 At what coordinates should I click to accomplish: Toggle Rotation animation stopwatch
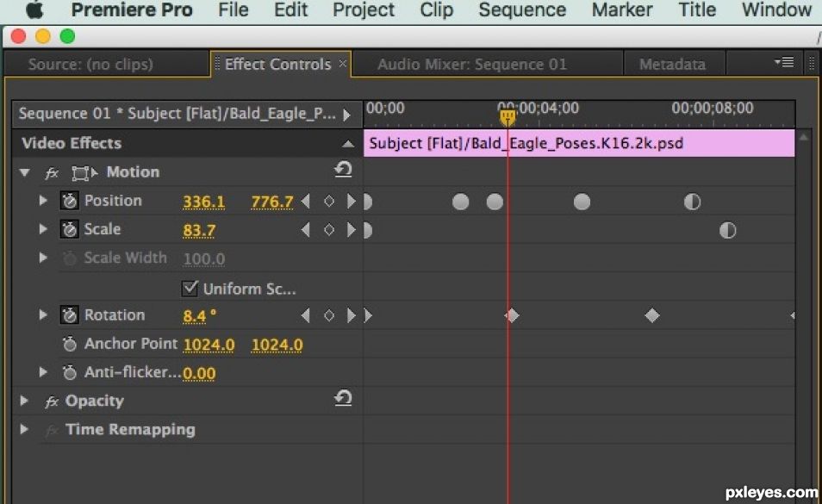click(69, 314)
